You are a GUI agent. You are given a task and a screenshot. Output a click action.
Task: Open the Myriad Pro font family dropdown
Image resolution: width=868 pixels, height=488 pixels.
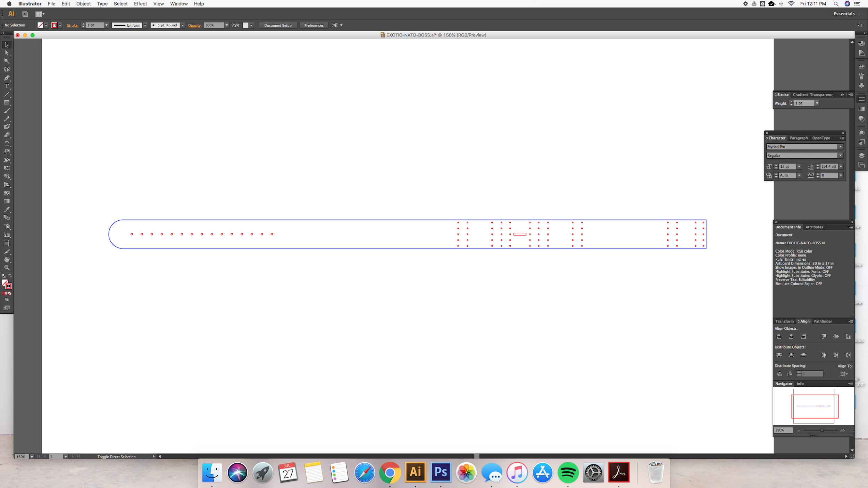point(841,147)
